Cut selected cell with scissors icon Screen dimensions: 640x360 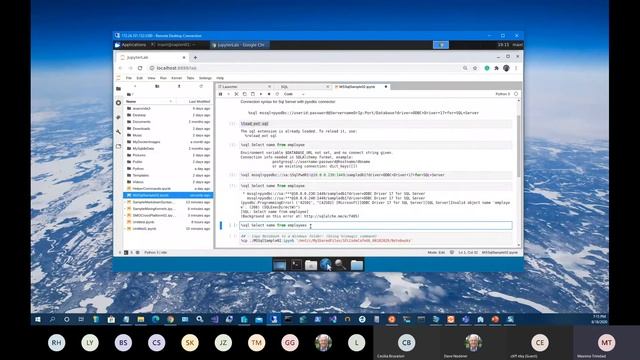click(x=236, y=94)
